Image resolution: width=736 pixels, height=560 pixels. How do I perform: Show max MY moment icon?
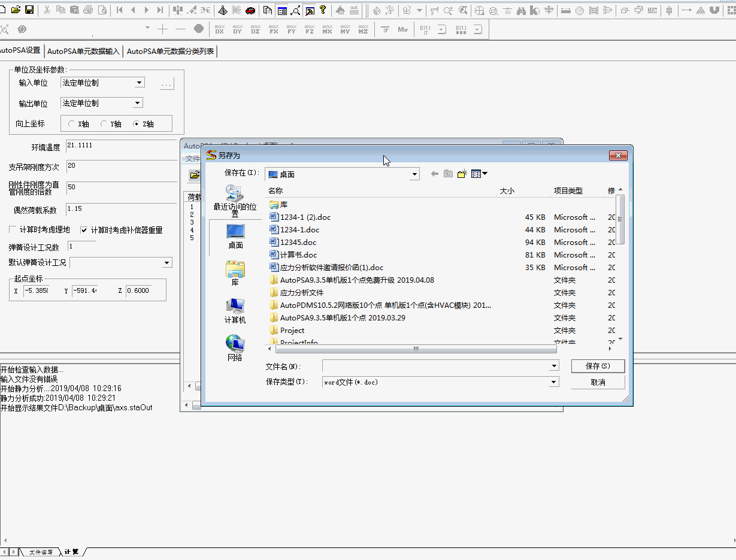(x=346, y=29)
